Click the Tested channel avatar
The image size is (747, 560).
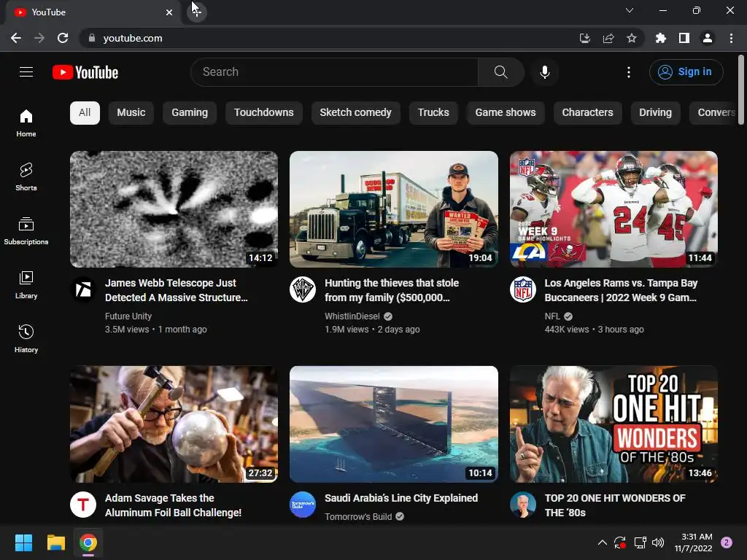coord(83,505)
